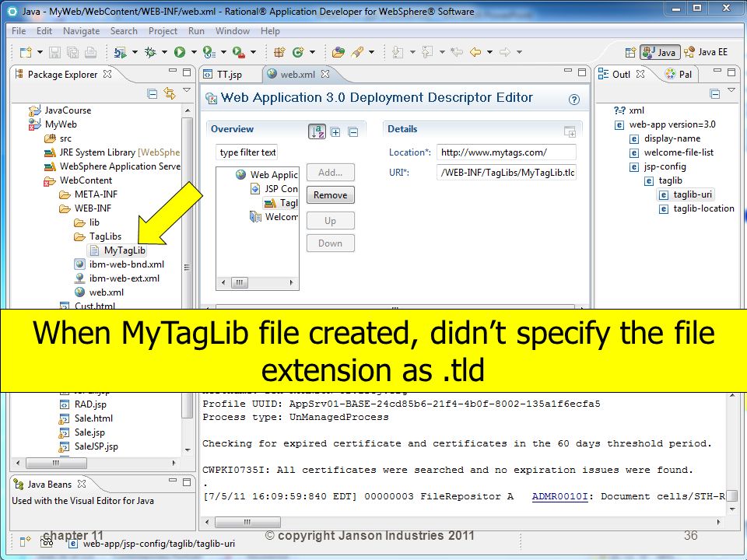Toggle Link with Editor in Package Explorer
This screenshot has width=747, height=560.
tap(169, 94)
